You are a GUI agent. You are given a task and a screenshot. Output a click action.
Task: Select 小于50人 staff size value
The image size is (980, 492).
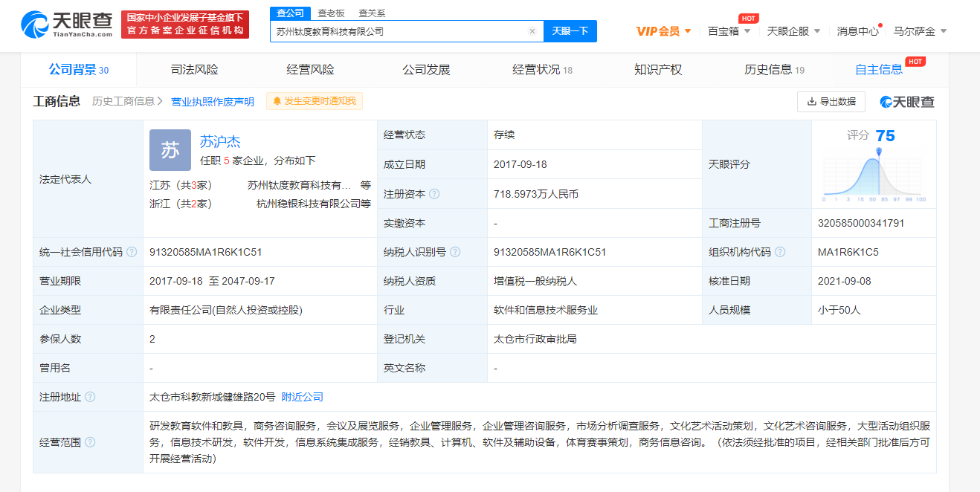[x=839, y=310]
